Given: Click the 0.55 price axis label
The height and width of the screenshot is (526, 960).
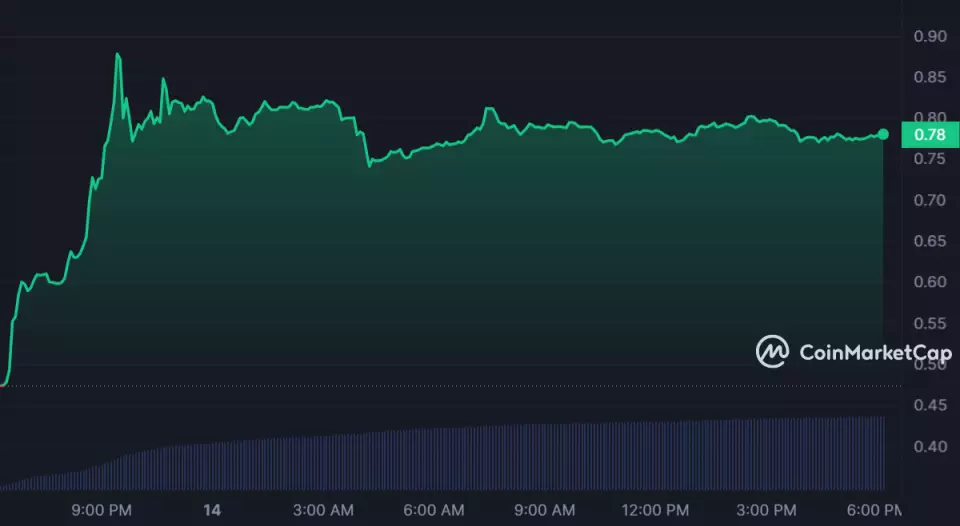Looking at the screenshot, I should pos(930,323).
